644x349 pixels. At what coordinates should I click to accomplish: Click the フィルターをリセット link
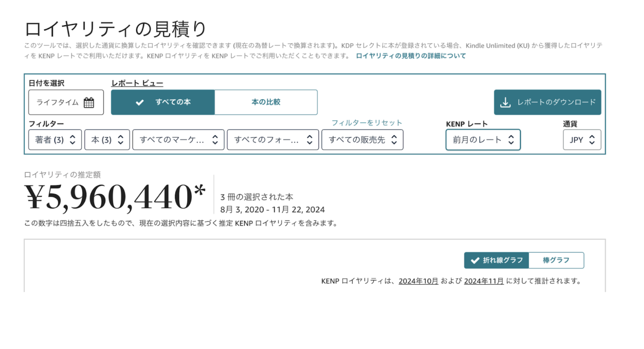coord(367,123)
